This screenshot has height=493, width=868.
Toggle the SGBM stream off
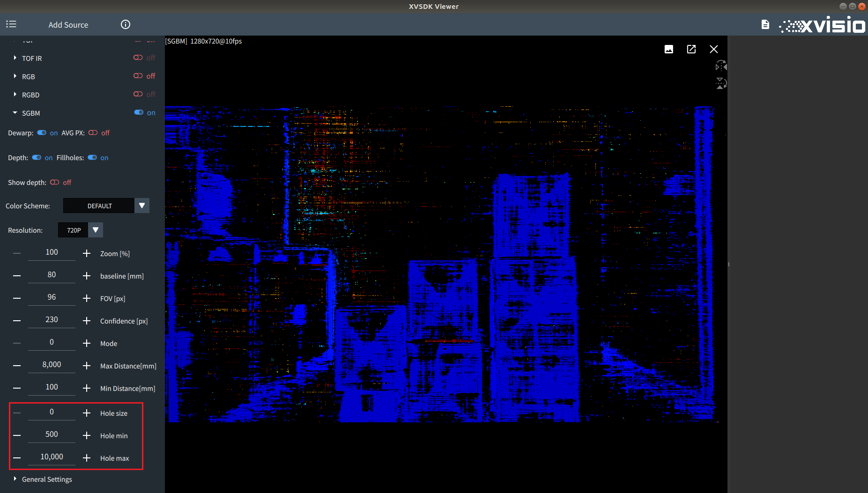(139, 112)
